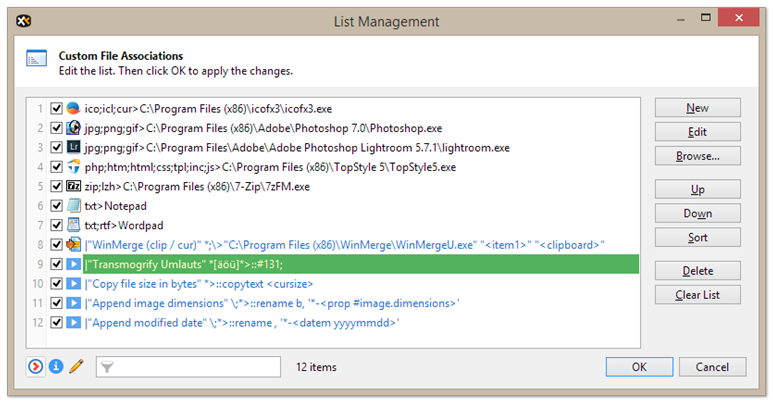Move item with the Up button
This screenshot has width=773, height=403.
coord(697,189)
